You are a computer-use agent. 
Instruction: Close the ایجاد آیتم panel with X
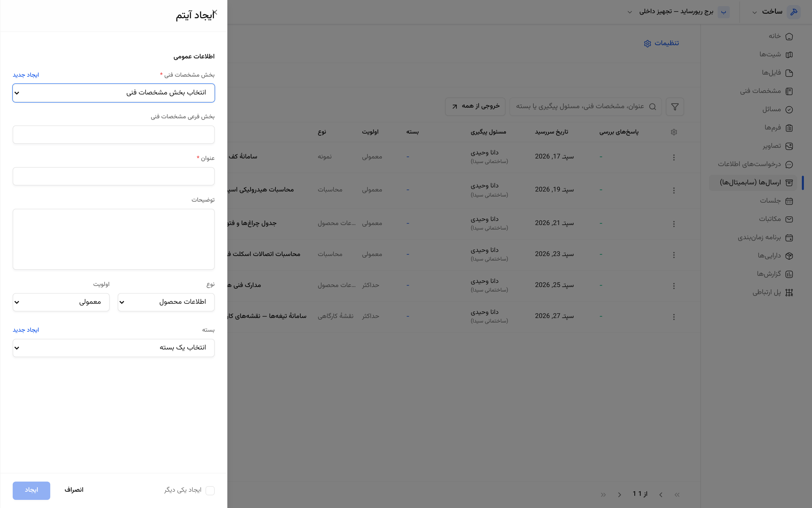(215, 12)
